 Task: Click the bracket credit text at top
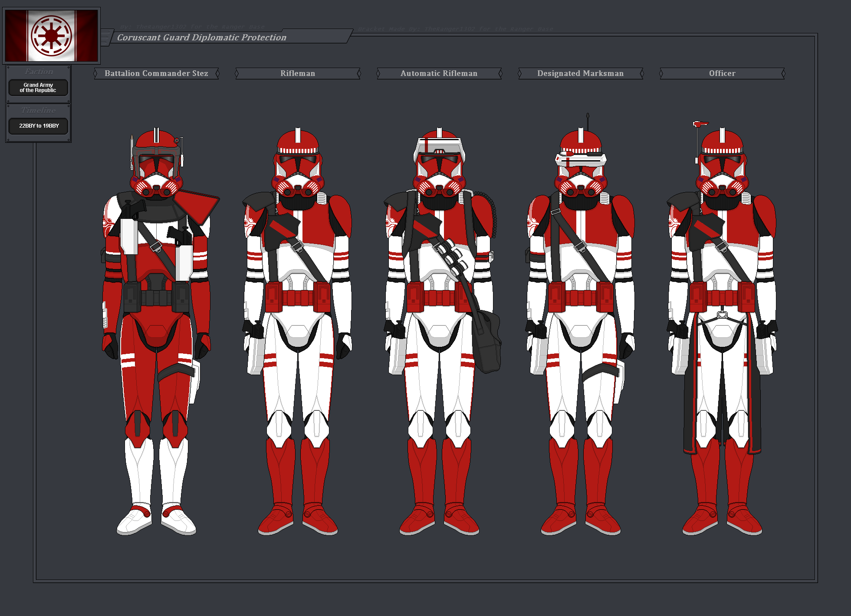455,29
